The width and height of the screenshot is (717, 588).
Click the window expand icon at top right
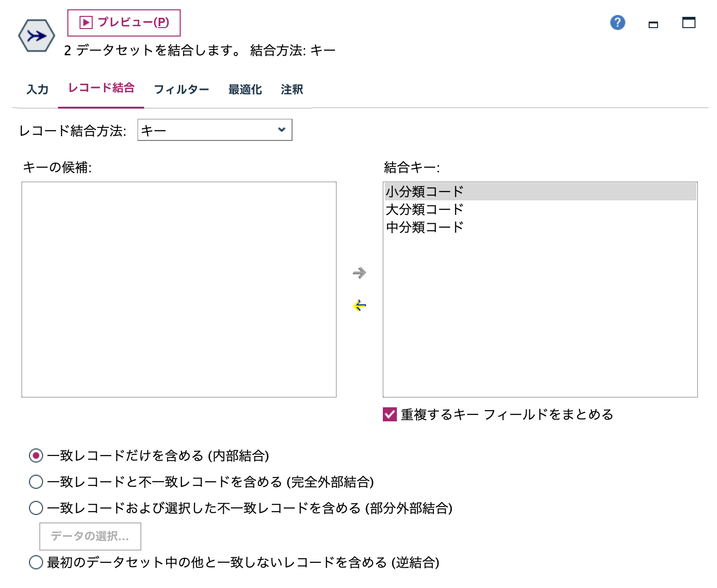click(688, 22)
